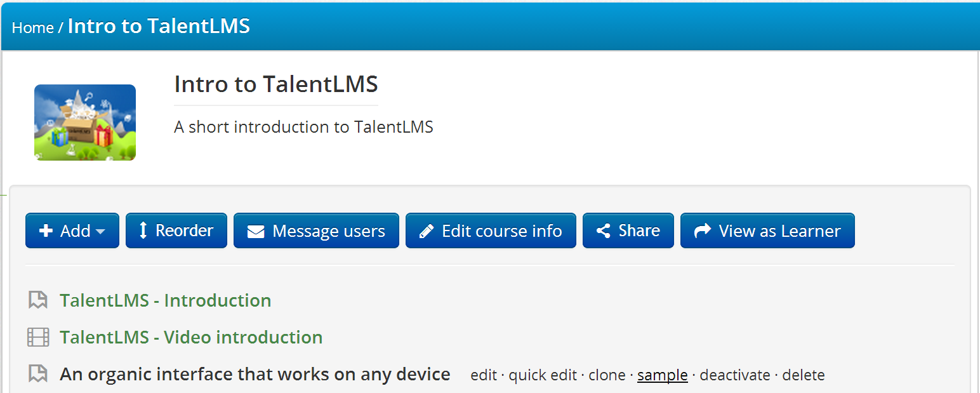Click the film strip icon for Video introduction unit
Image resolution: width=980 pixels, height=393 pixels.
coord(38,337)
